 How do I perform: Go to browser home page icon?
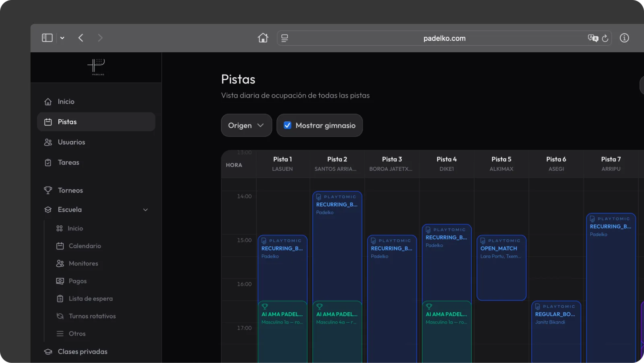click(x=263, y=38)
